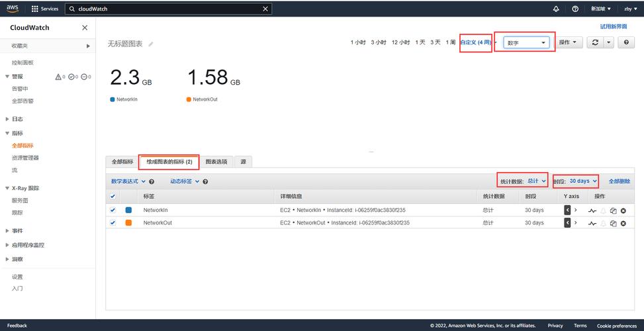
Task: Create alarm bell for NetworkOut row
Action: pyautogui.click(x=603, y=223)
